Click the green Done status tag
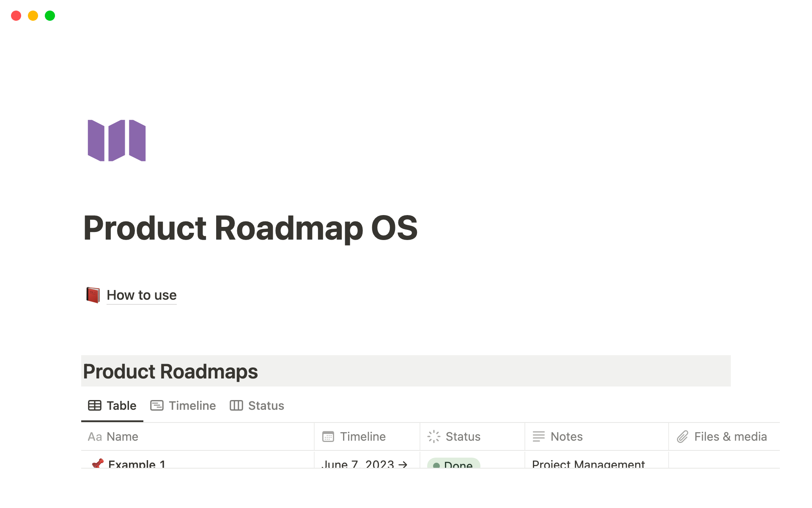 [x=454, y=464]
